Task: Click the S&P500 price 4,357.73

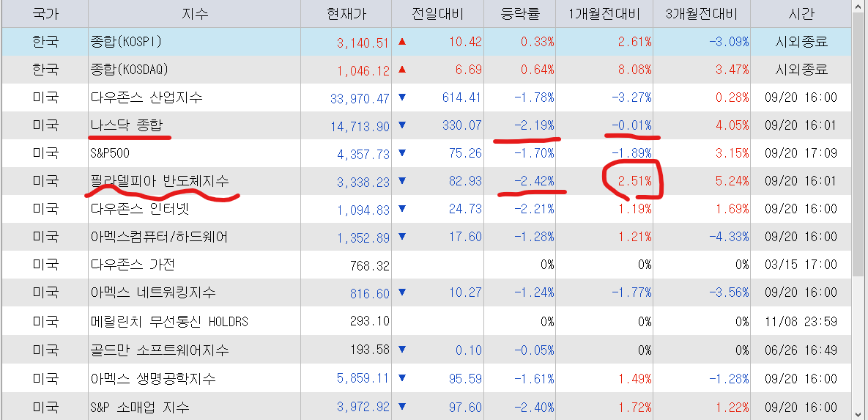Action: (363, 154)
